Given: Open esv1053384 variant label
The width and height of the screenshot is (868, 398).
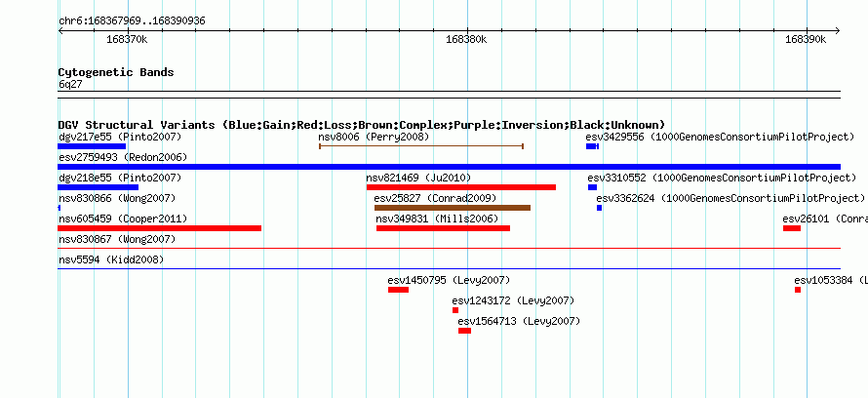Looking at the screenshot, I should (831, 280).
